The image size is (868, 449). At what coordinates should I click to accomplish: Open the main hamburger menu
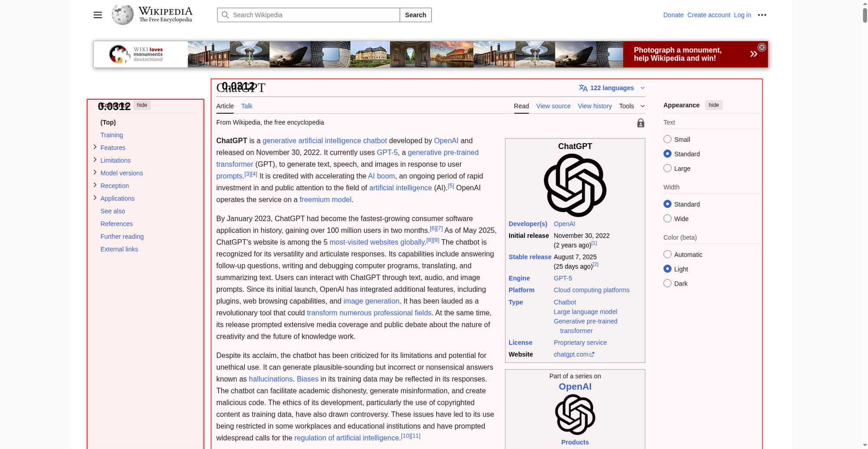[x=98, y=15]
